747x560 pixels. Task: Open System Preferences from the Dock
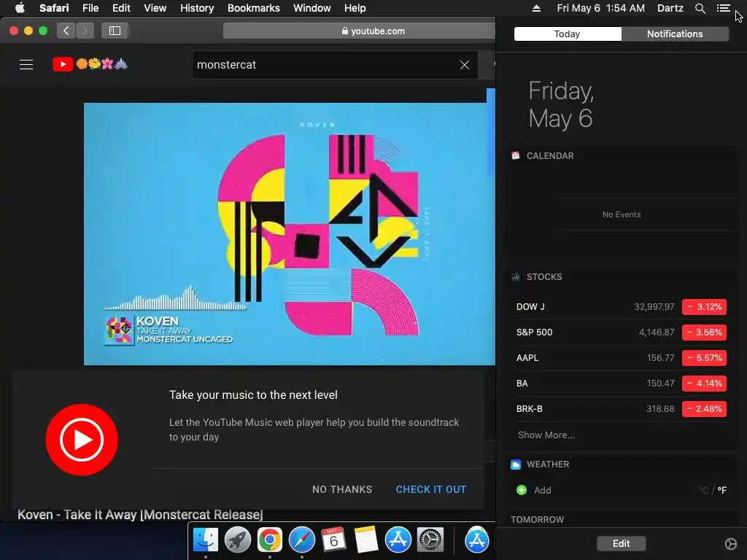pyautogui.click(x=430, y=540)
